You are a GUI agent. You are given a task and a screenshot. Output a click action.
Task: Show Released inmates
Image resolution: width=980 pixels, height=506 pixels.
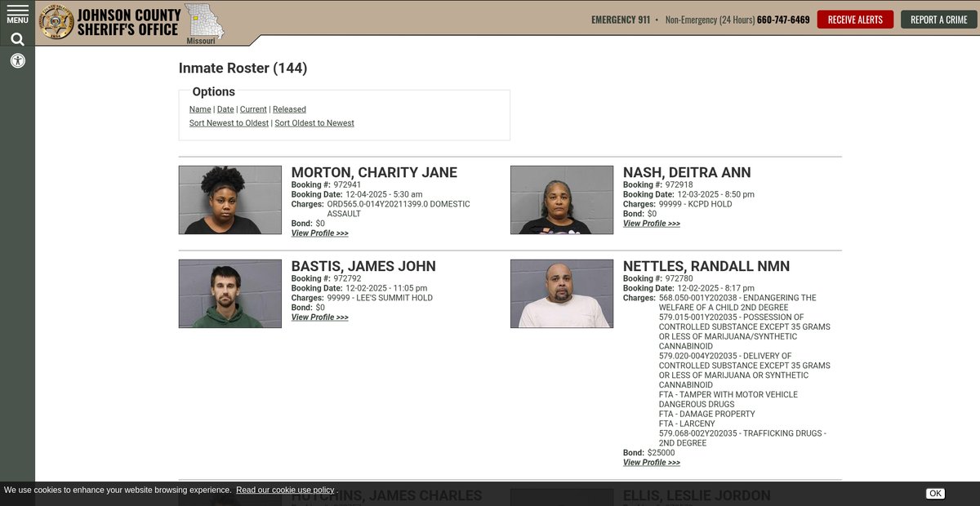pos(289,109)
